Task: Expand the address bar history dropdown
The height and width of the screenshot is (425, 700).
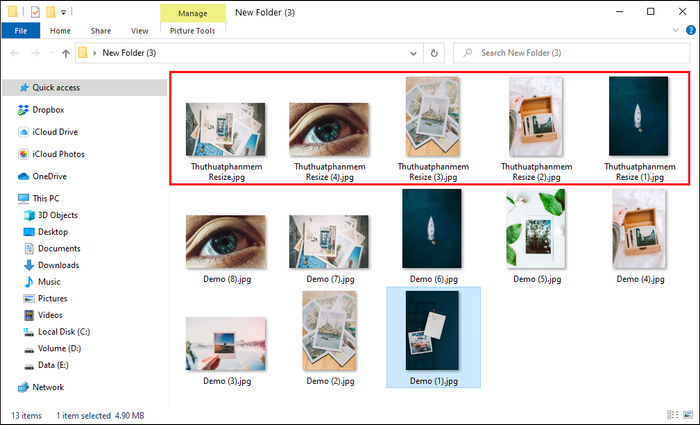Action: coord(413,53)
